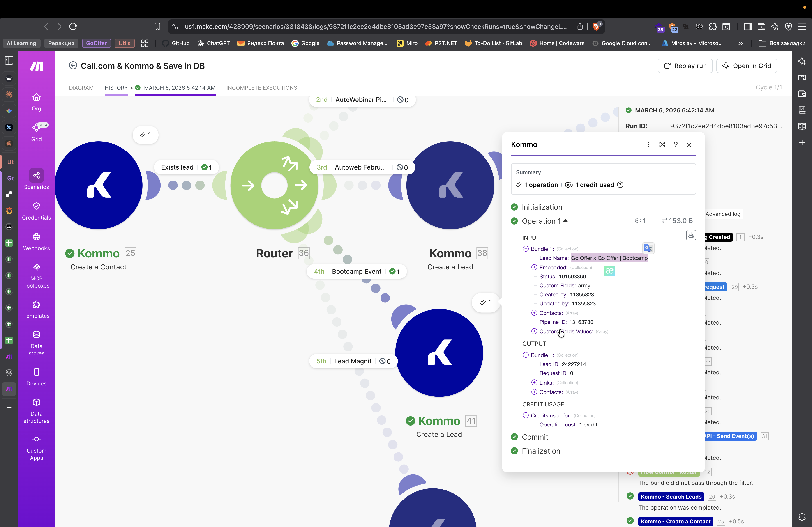Click the Open in Grid button
The width and height of the screenshot is (812, 527).
click(747, 66)
